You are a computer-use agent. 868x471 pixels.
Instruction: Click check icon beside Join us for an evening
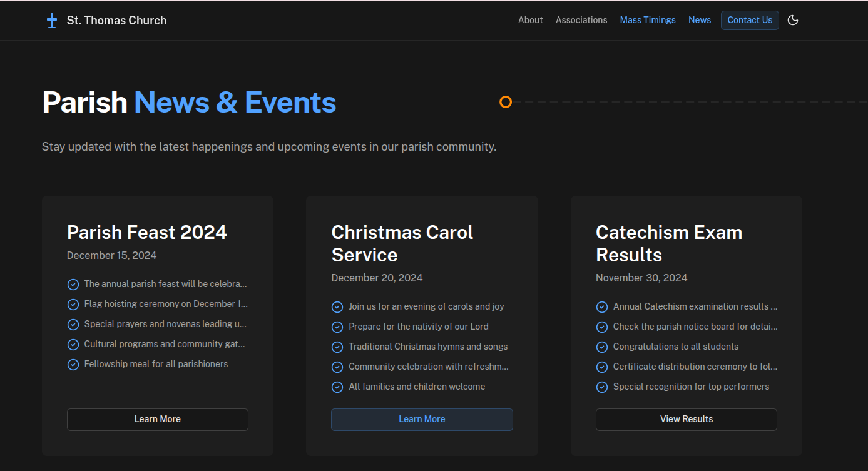pyautogui.click(x=337, y=306)
